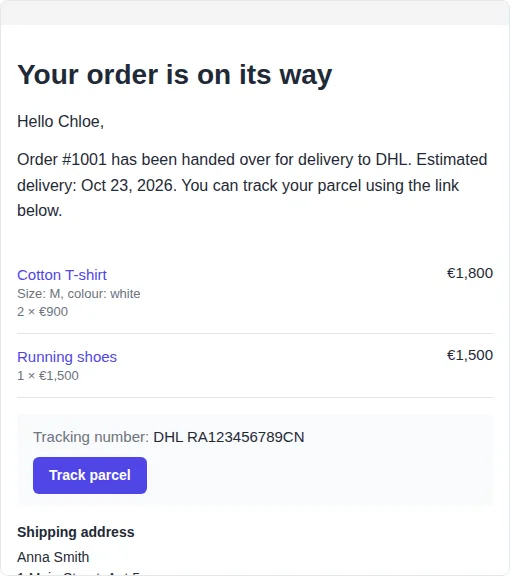Click the Track parcel button

tap(90, 475)
